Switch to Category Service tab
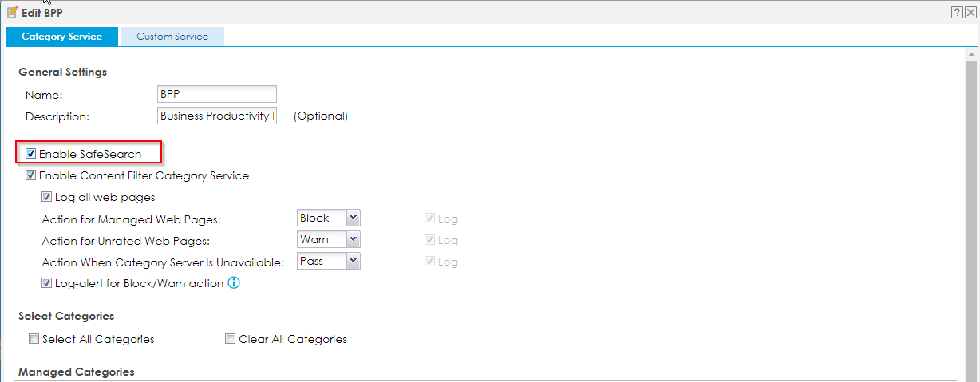 [61, 37]
